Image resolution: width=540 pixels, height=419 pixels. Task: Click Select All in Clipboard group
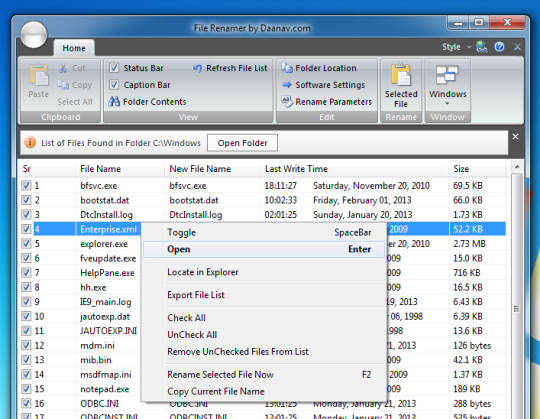pyautogui.click(x=75, y=102)
